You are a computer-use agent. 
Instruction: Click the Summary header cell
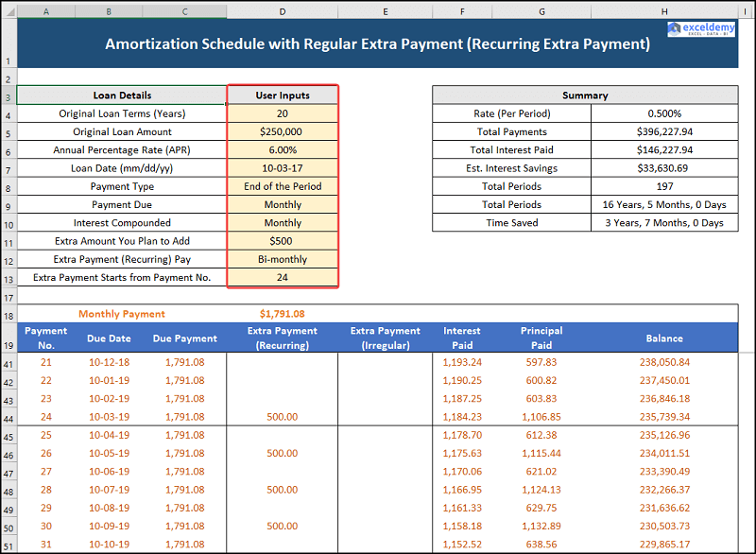pos(585,95)
